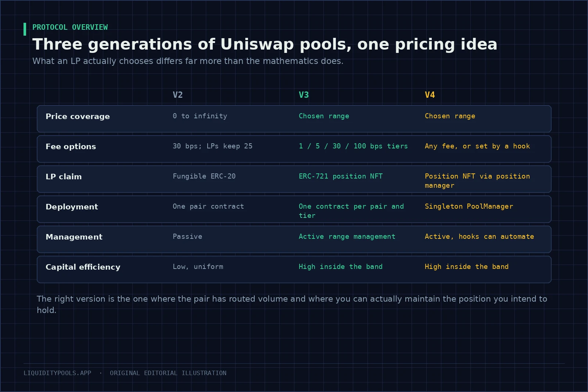
Task: Click 'One contract per pair and tier' cell
Action: point(351,211)
